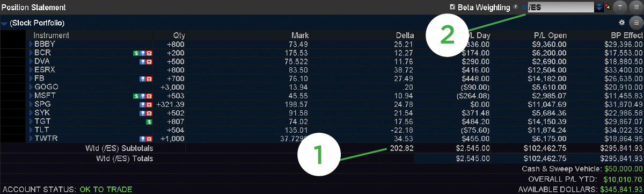Screen dimensions: 644x194
Task: Click the colored symbol link icon
Action: coord(608,7)
